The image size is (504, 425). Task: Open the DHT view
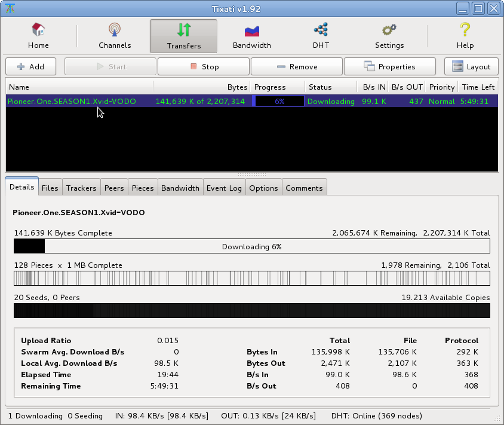[321, 36]
